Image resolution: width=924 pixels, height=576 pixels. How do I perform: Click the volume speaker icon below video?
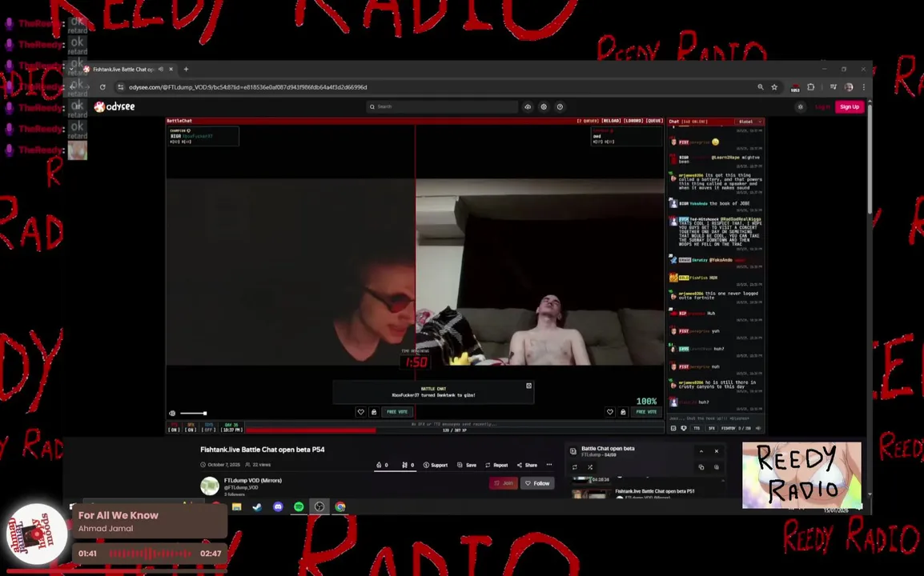coord(172,414)
